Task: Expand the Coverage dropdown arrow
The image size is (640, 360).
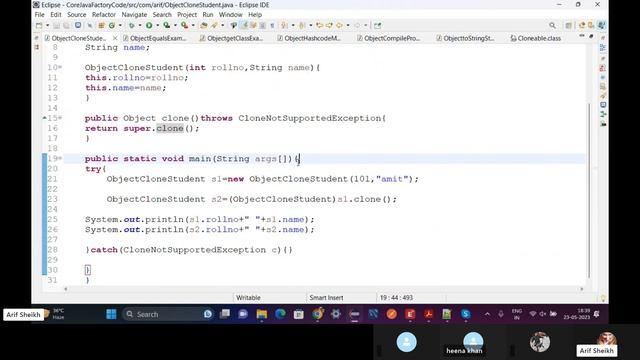Action: 175,25
